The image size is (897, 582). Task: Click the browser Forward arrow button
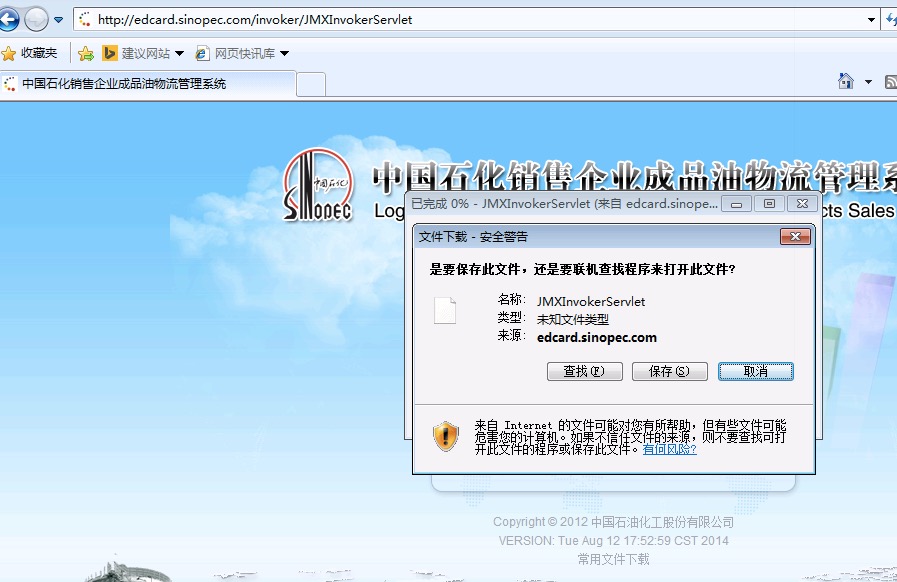point(36,19)
